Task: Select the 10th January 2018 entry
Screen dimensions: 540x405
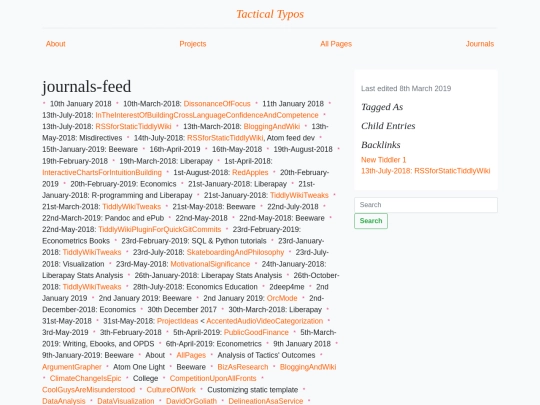Action: [81, 104]
